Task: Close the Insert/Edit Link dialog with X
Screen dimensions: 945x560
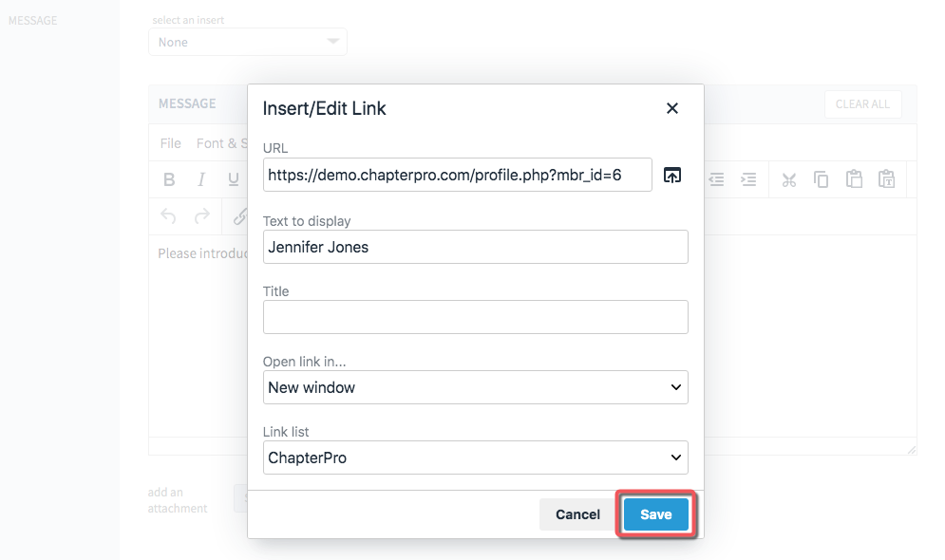Action: 672,108
